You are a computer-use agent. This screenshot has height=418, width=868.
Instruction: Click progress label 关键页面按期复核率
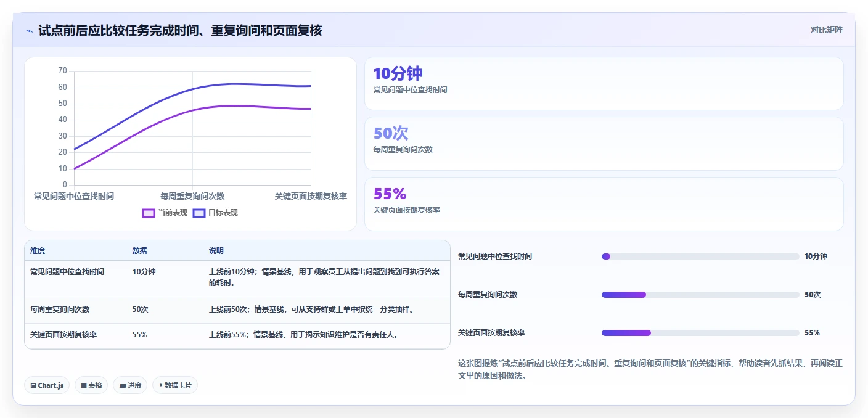(491, 333)
